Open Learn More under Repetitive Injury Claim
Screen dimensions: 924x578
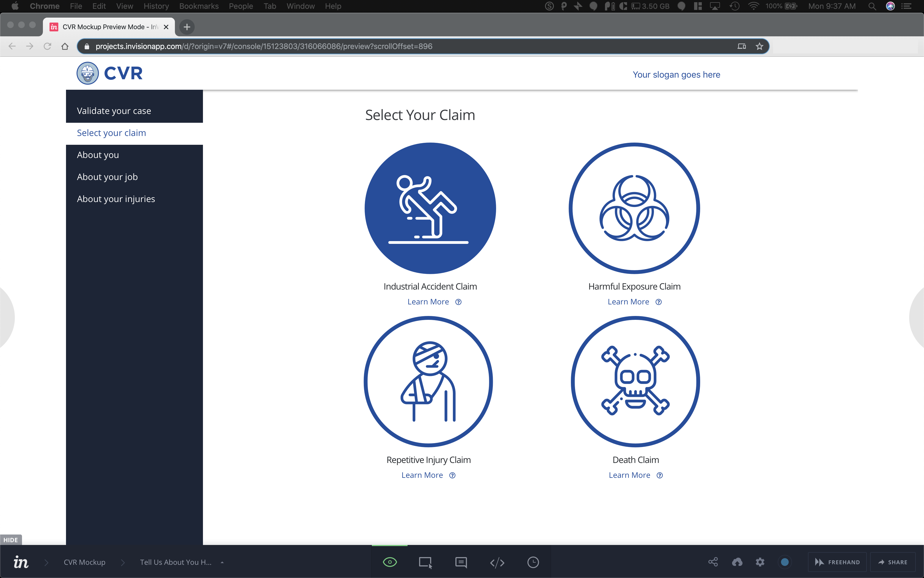pos(422,475)
